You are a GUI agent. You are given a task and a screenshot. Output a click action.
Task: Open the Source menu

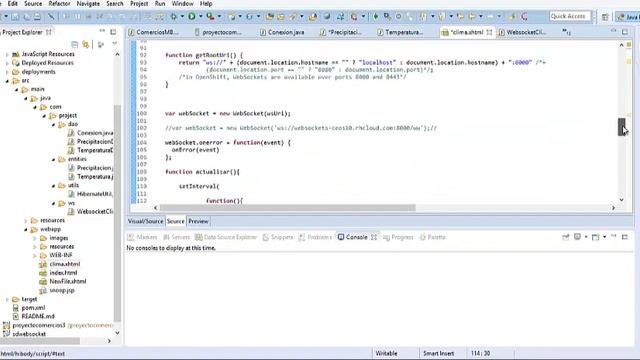(33, 4)
